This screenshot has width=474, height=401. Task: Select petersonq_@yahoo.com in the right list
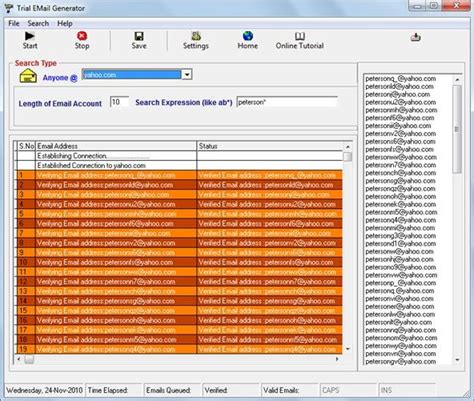tap(401, 79)
